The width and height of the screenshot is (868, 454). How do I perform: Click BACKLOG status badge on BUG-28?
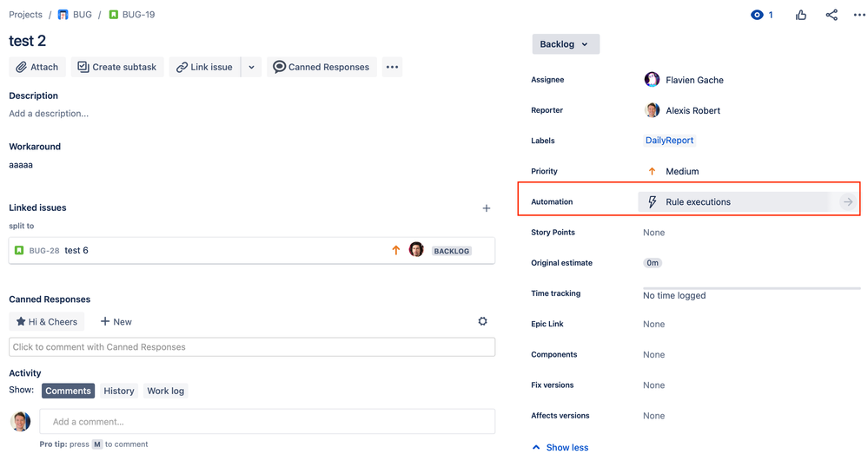[451, 251]
